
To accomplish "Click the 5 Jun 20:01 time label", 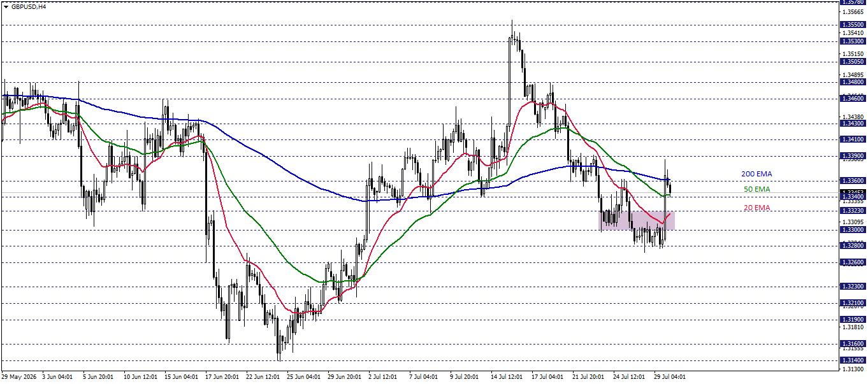I will pyautogui.click(x=98, y=377).
